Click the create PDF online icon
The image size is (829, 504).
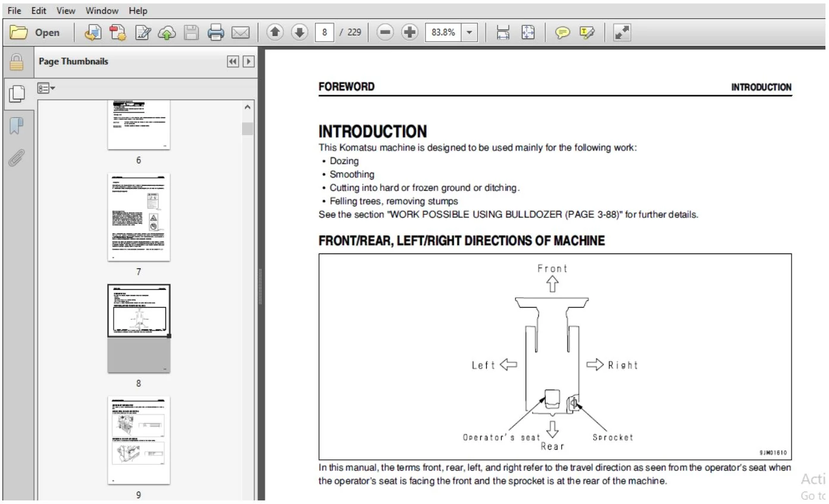(x=117, y=33)
